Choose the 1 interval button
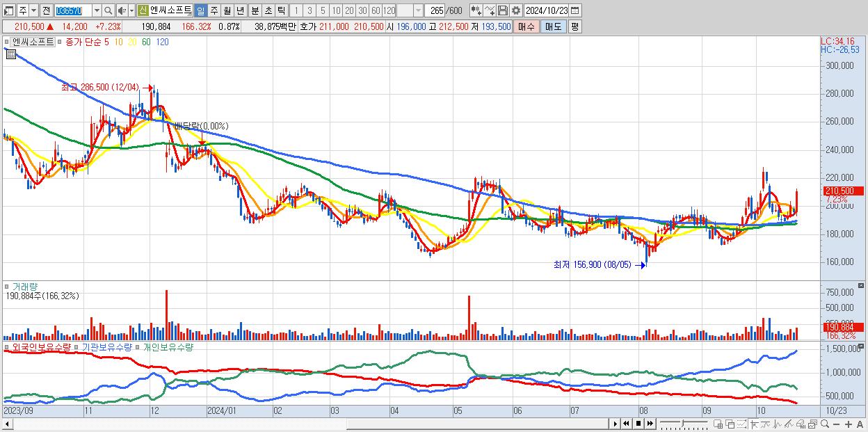 (x=296, y=10)
